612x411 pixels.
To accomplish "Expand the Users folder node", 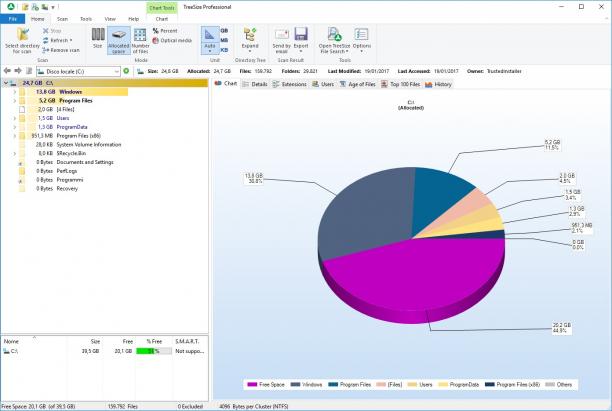I will click(x=15, y=118).
